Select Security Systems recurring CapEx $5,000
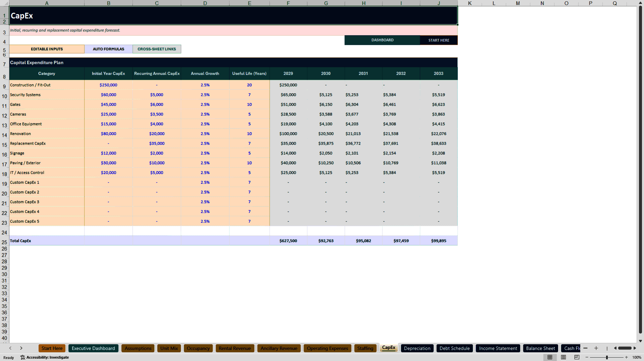Viewport: 644px width, 361px height. (x=157, y=95)
